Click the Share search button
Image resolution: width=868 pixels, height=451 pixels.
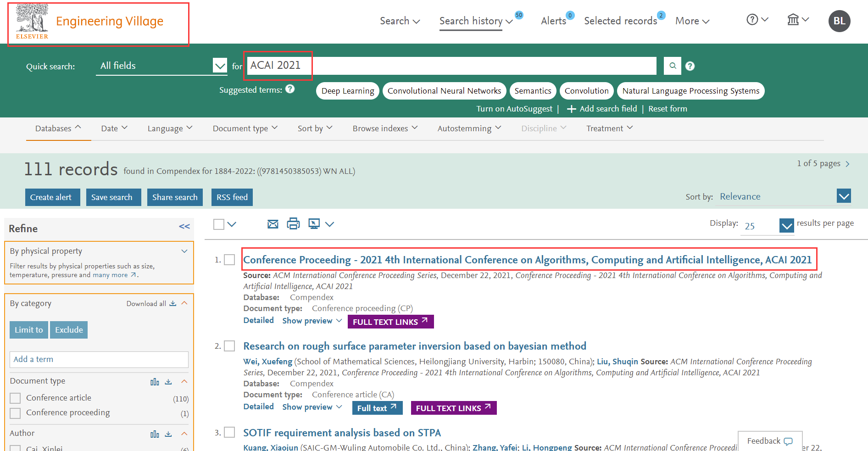tap(175, 197)
